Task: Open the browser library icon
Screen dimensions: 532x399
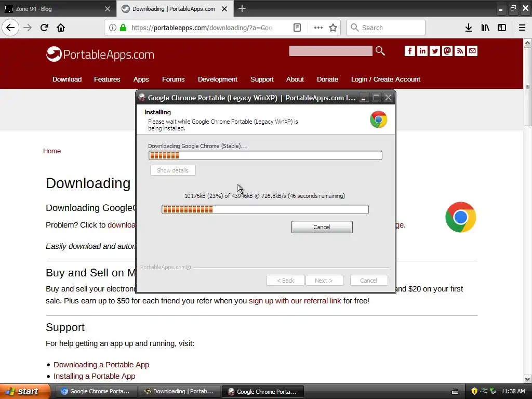Action: [x=485, y=28]
